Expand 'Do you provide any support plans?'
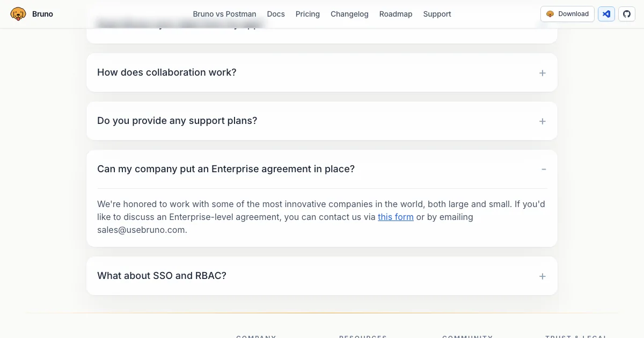 [x=177, y=121]
